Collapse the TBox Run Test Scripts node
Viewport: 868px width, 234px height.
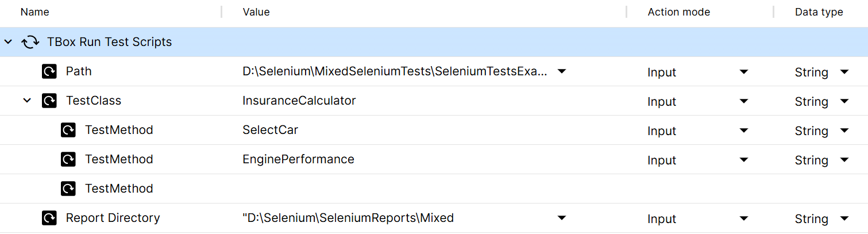(8, 42)
